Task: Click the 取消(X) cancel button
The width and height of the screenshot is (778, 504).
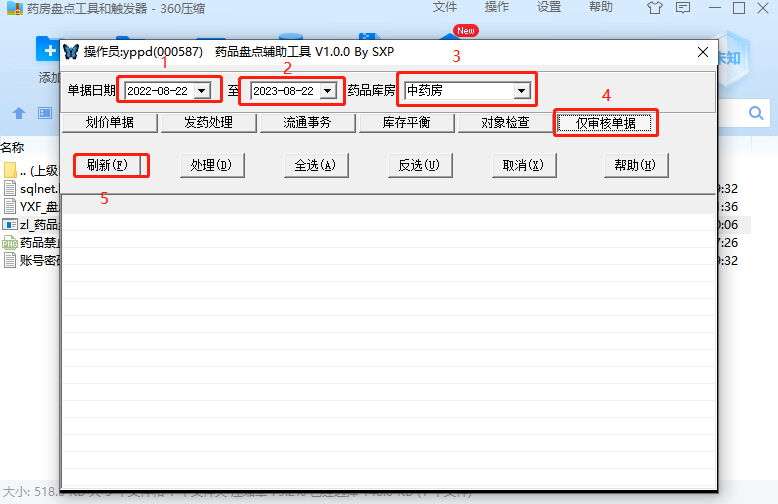Action: point(524,165)
